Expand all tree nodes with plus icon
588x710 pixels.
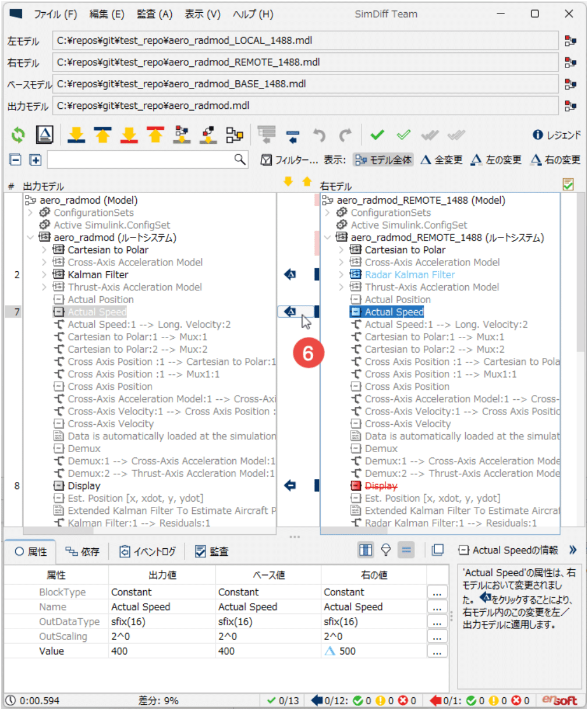click(35, 159)
